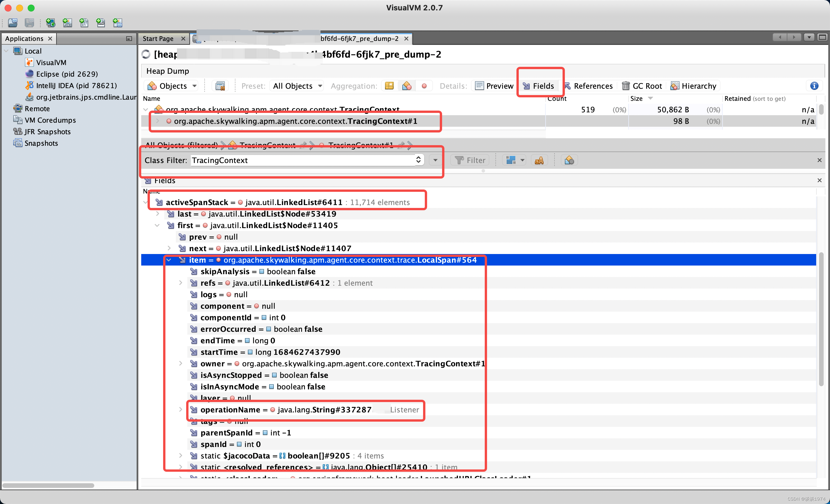Click the Match Case filter icon
Image resolution: width=830 pixels, height=504 pixels.
coord(539,160)
